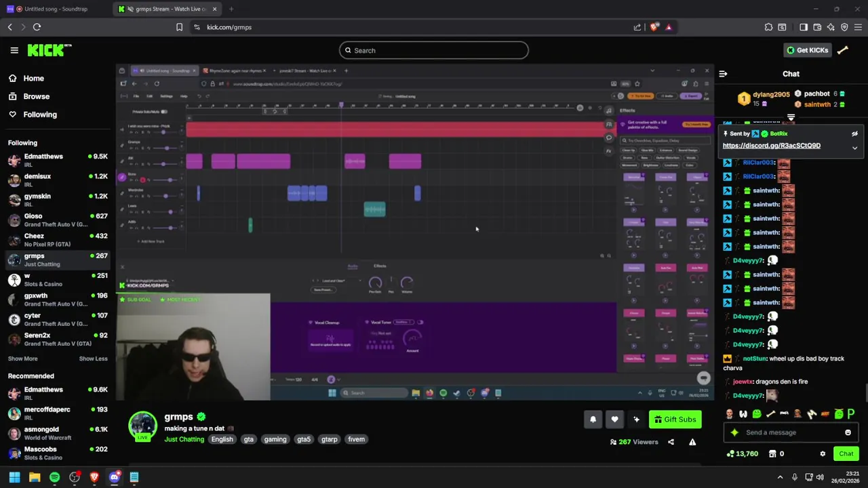Image resolution: width=868 pixels, height=488 pixels.
Task: Open asmongold recommended channel
Action: [58, 432]
